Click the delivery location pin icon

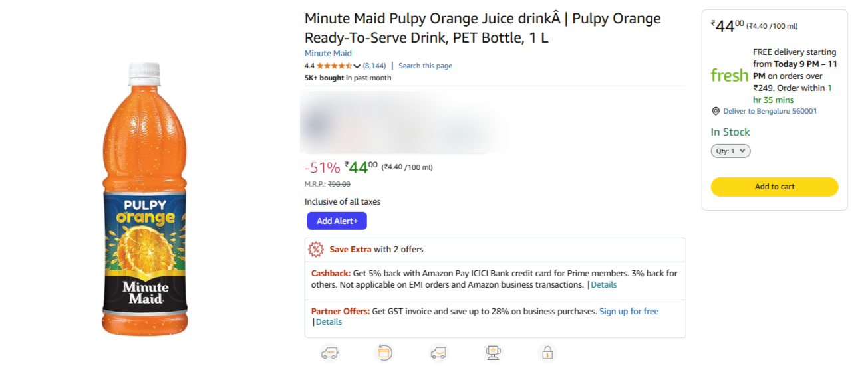716,111
